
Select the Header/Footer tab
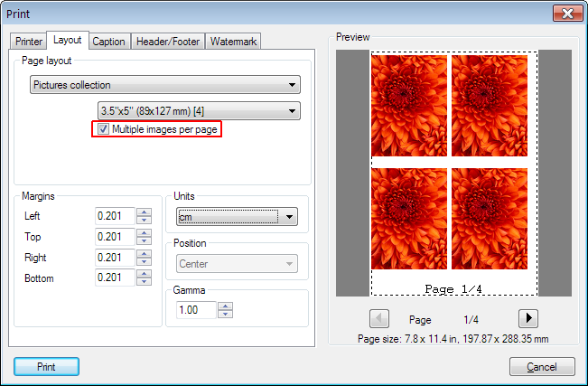point(168,42)
